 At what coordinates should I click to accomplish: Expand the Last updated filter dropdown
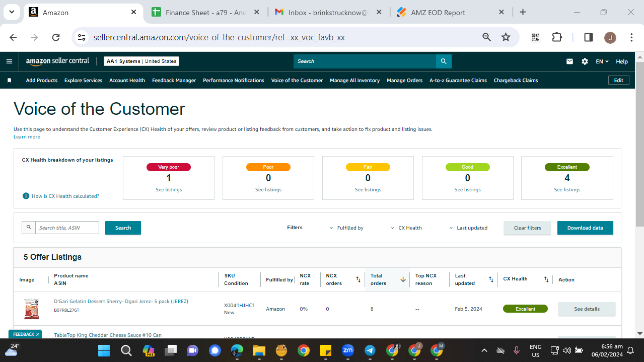point(468,228)
